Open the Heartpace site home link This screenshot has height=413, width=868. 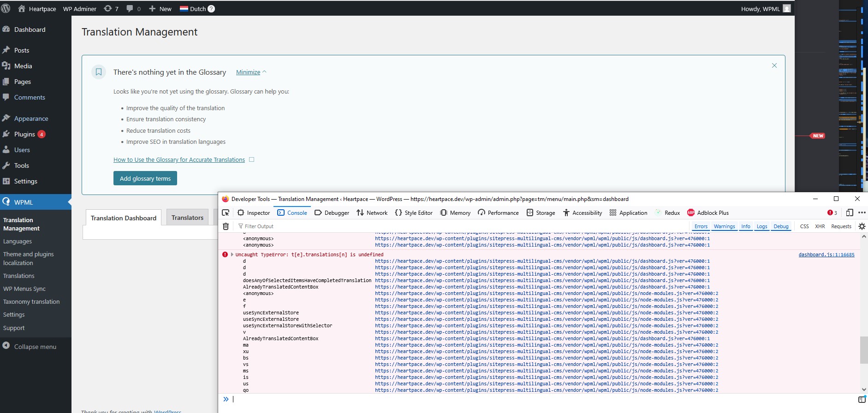(x=37, y=9)
